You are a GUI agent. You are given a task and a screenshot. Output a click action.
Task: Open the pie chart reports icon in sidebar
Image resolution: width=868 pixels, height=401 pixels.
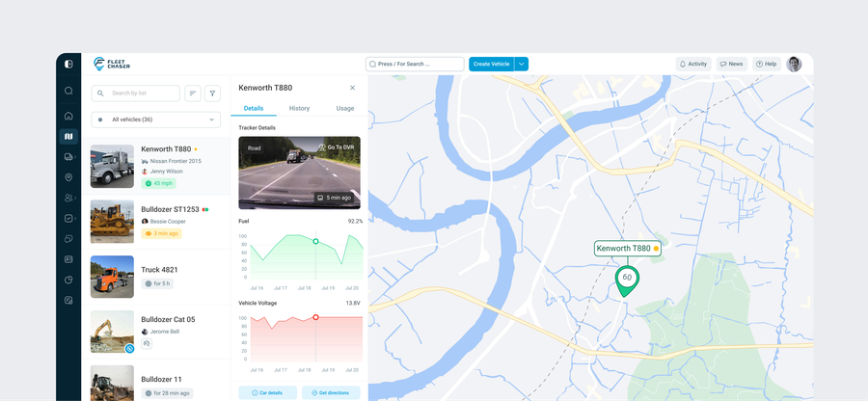[68, 280]
